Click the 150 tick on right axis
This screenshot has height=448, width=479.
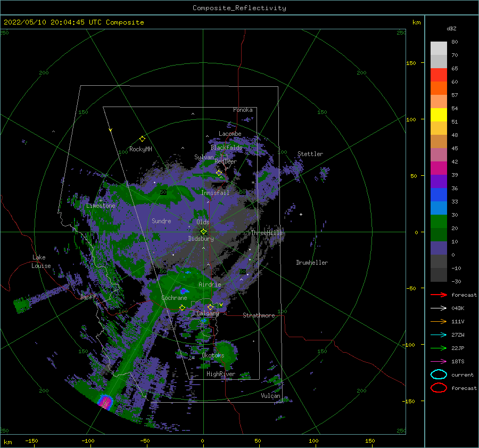click(411, 63)
